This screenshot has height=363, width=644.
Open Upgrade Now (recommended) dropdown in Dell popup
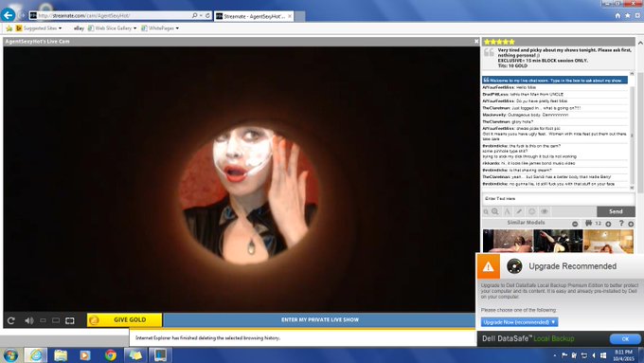point(520,322)
